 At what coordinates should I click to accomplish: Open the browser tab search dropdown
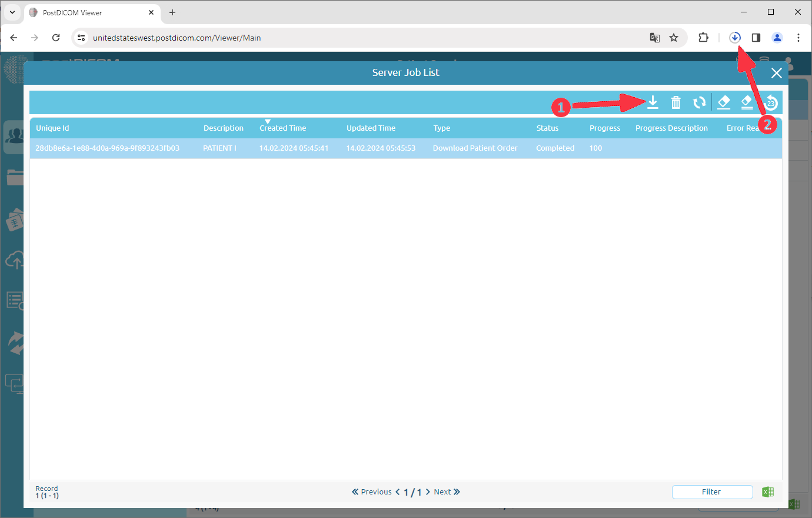[x=12, y=12]
